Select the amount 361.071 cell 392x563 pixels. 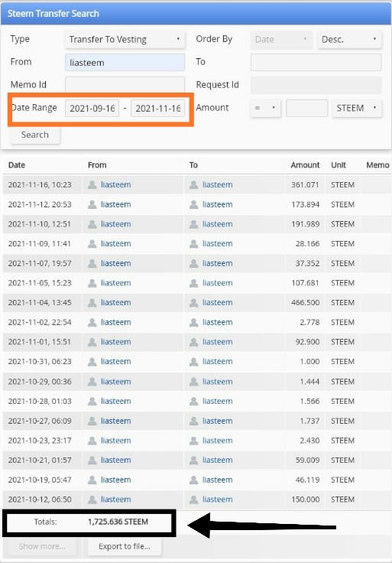(x=305, y=185)
